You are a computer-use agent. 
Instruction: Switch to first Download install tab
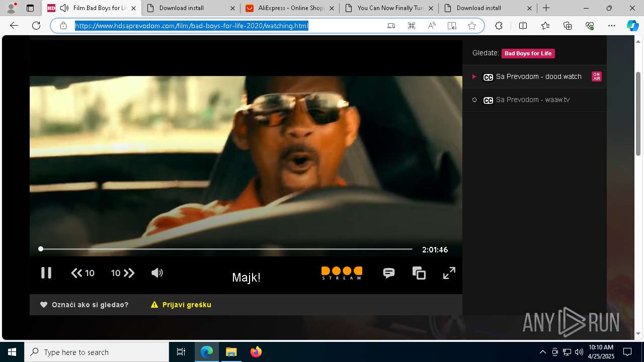tap(190, 8)
